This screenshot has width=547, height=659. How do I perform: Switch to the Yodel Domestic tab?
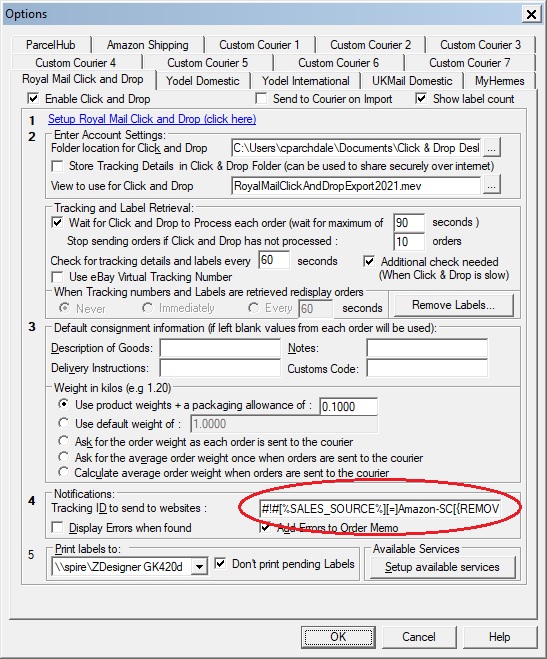point(202,81)
